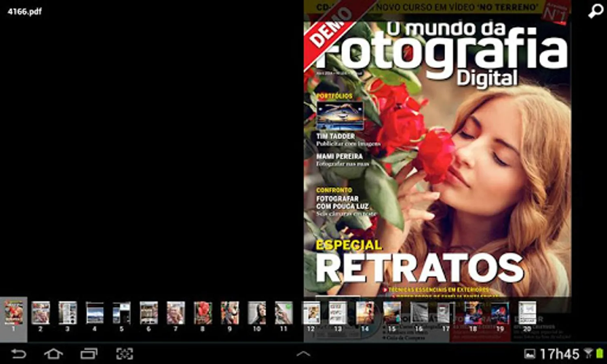Open page 5 thumbnail
The image size is (607, 364).
coord(122,313)
